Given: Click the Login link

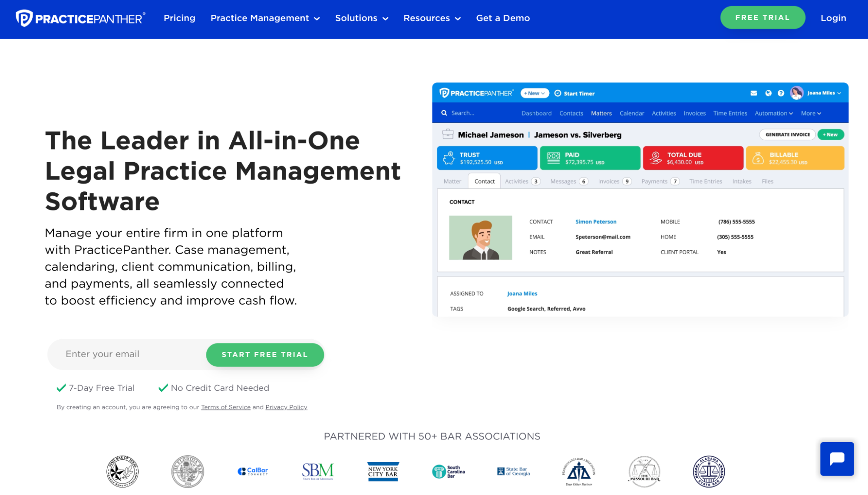Looking at the screenshot, I should [833, 18].
